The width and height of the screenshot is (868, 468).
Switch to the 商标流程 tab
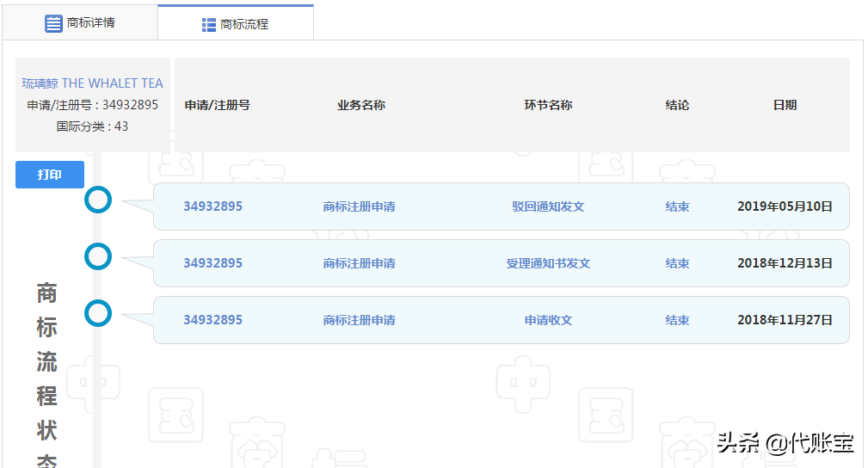[x=236, y=23]
